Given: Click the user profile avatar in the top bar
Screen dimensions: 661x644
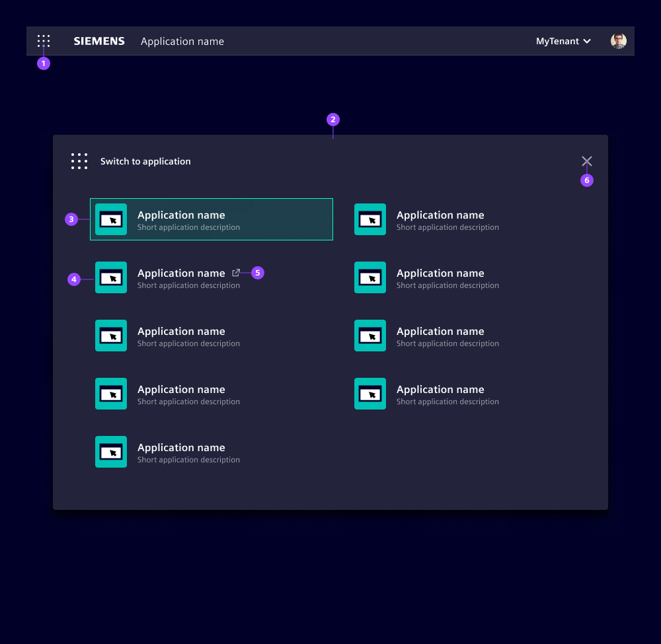Looking at the screenshot, I should click(618, 40).
